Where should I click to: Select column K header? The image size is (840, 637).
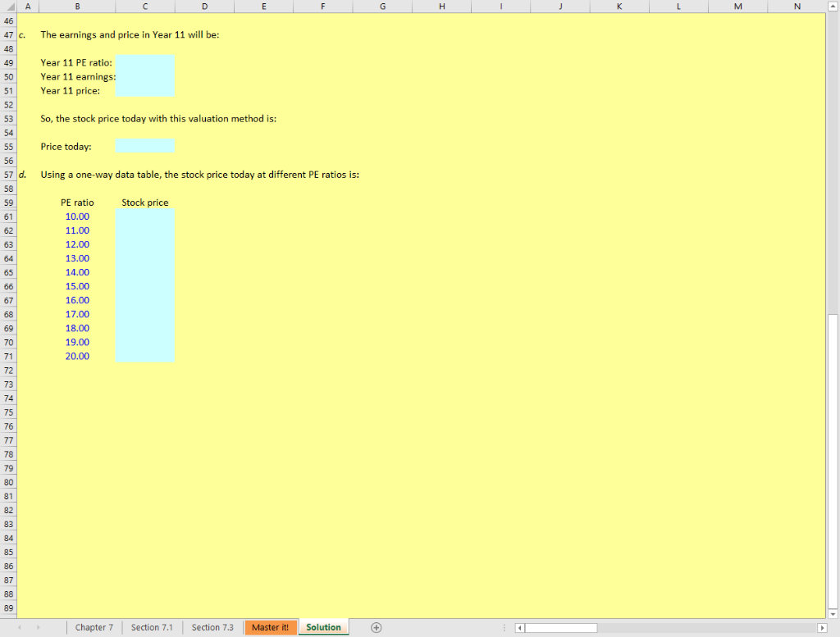(x=620, y=7)
